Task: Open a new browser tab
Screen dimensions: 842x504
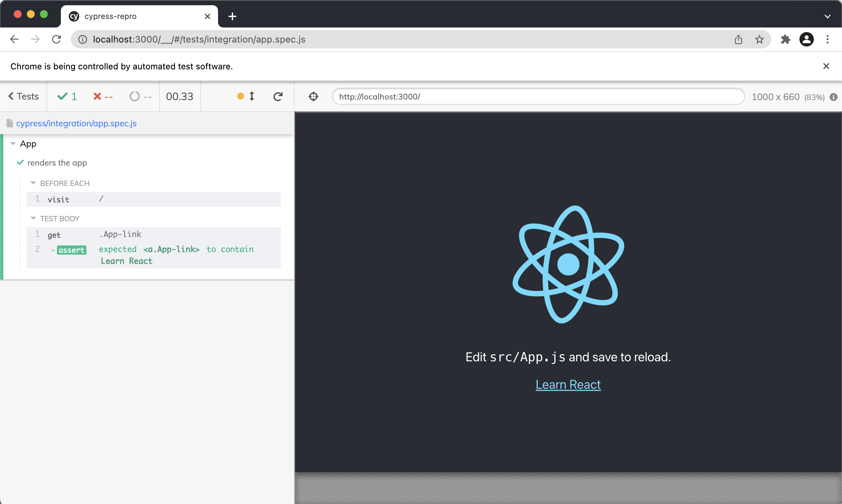Action: 232,16
